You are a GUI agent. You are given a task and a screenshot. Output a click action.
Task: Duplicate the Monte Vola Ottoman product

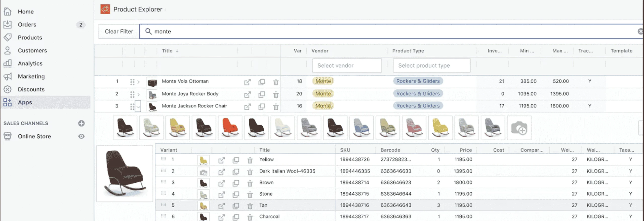point(262,82)
